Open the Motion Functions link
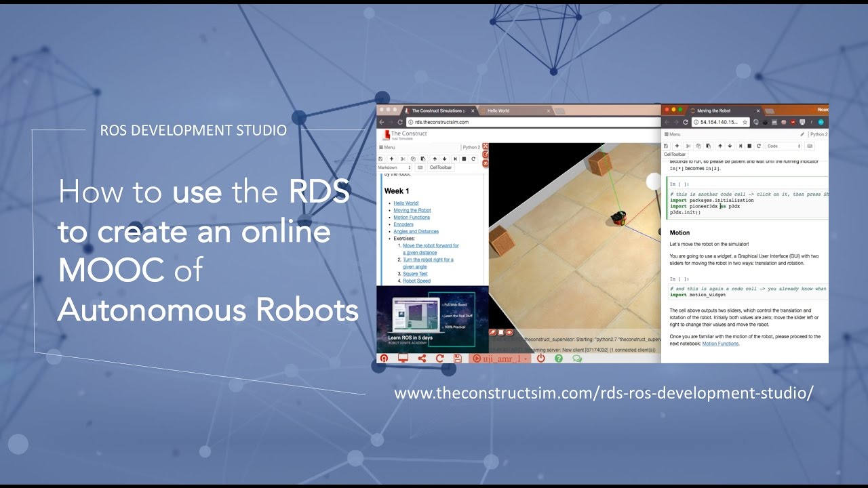This screenshot has width=868, height=488. click(412, 218)
